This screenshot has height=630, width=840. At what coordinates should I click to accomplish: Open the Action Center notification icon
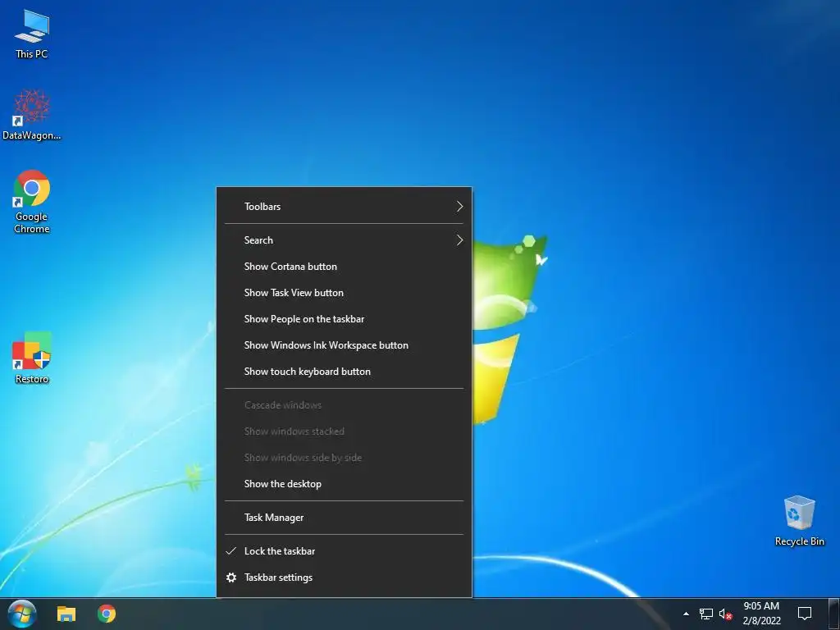click(804, 614)
